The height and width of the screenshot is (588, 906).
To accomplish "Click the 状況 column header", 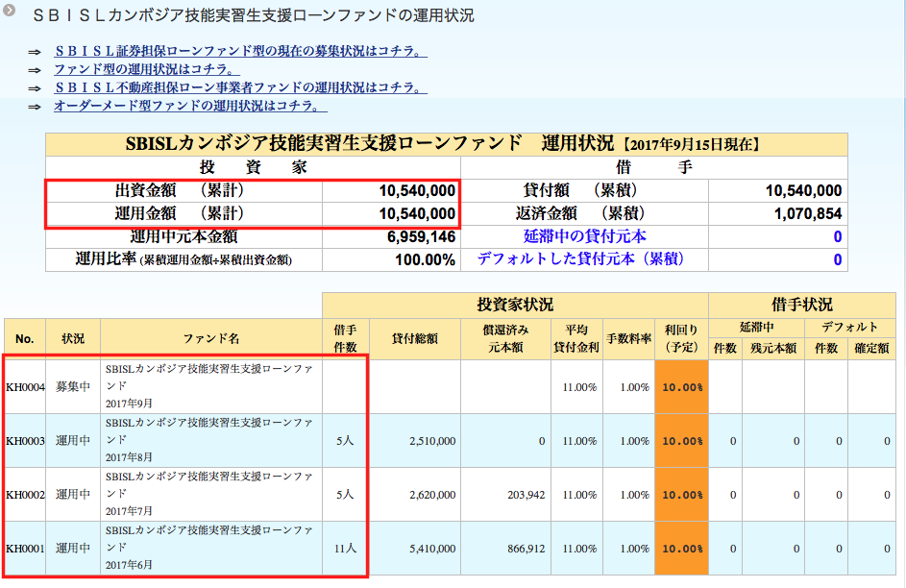I will 73,339.
